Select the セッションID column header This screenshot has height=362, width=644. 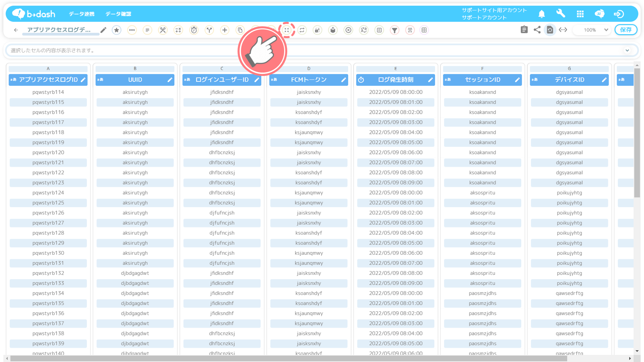482,80
